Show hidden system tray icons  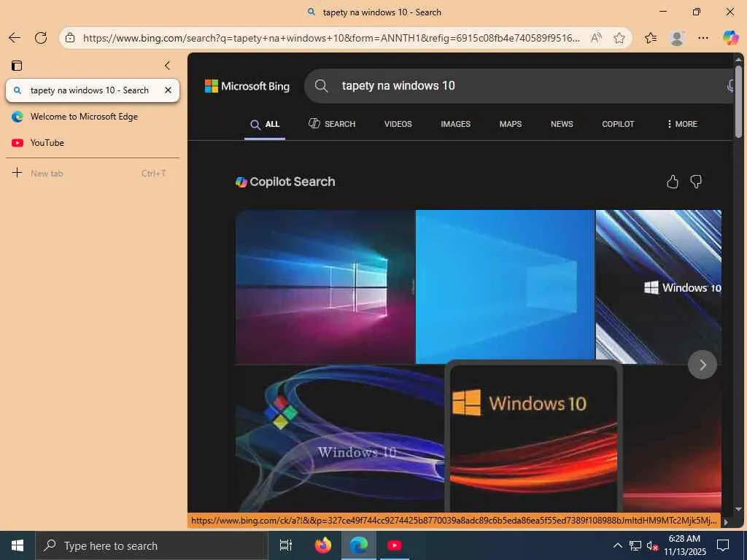617,545
